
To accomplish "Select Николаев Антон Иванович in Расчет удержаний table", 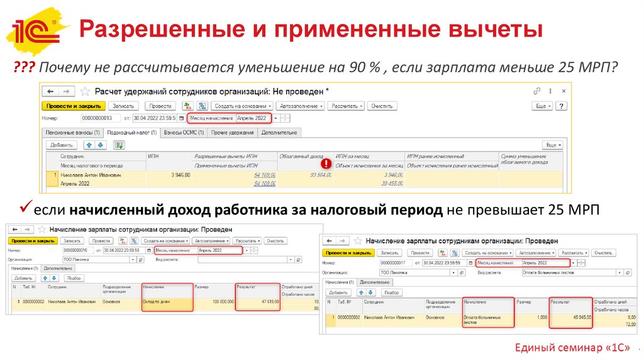I will pyautogui.click(x=91, y=175).
